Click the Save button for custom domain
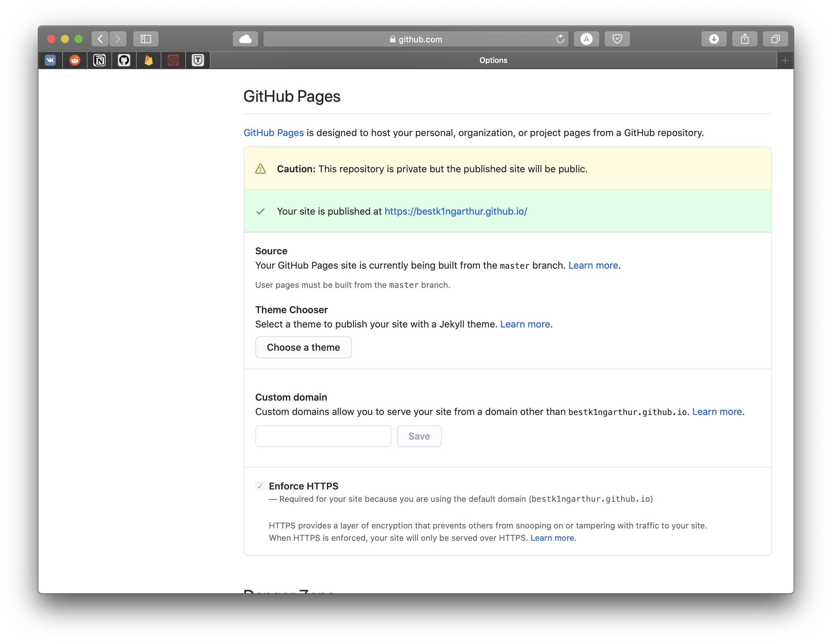The width and height of the screenshot is (832, 644). tap(419, 436)
